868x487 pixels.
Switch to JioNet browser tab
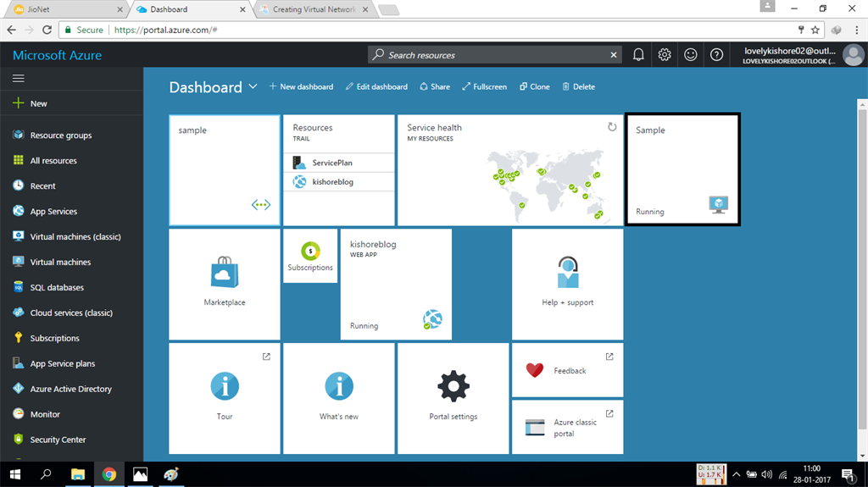click(x=65, y=9)
